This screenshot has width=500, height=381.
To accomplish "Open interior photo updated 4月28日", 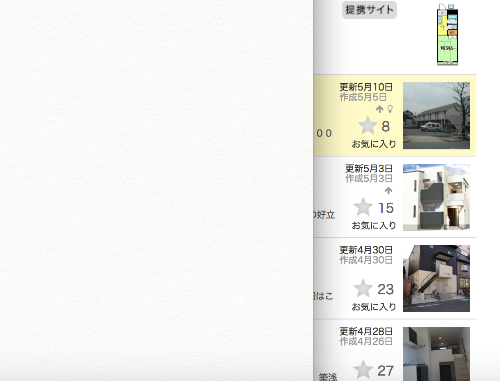I will (x=436, y=354).
